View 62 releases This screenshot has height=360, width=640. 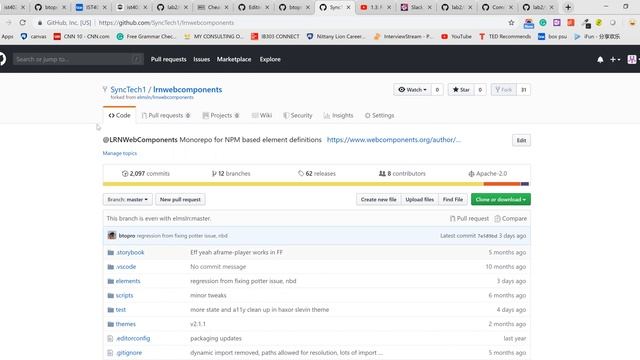[317, 173]
